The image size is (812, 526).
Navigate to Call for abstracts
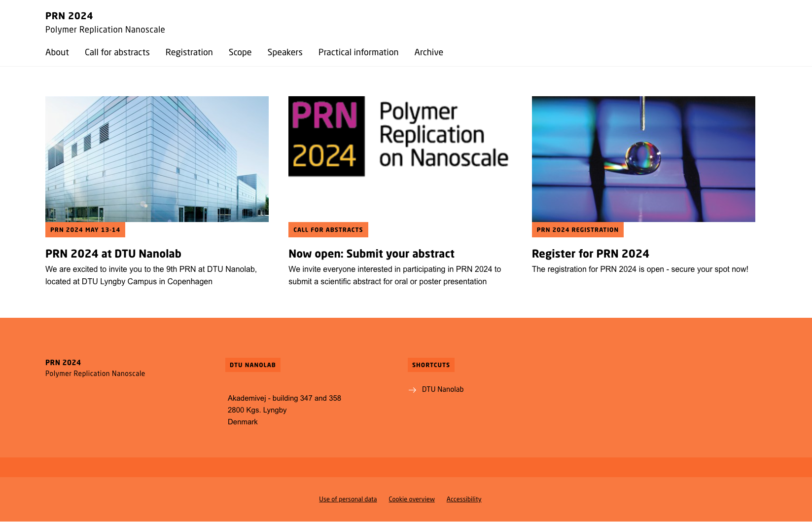click(x=117, y=52)
